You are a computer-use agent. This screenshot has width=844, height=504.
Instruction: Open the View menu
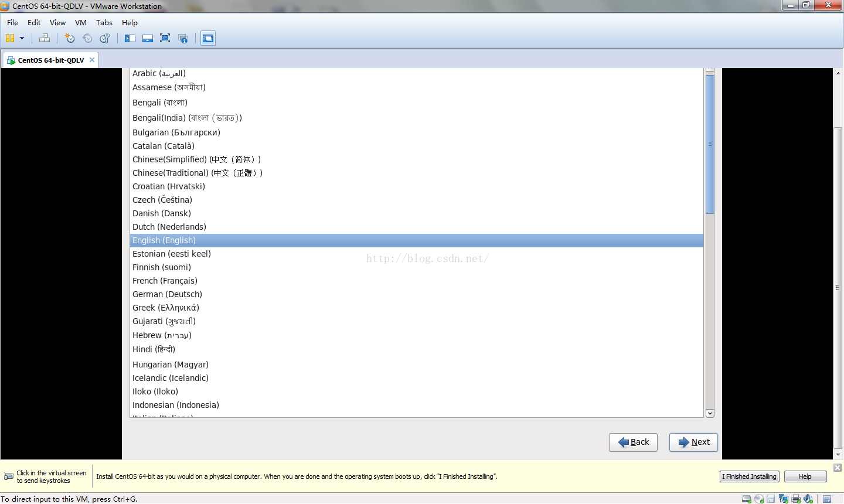pos(57,22)
